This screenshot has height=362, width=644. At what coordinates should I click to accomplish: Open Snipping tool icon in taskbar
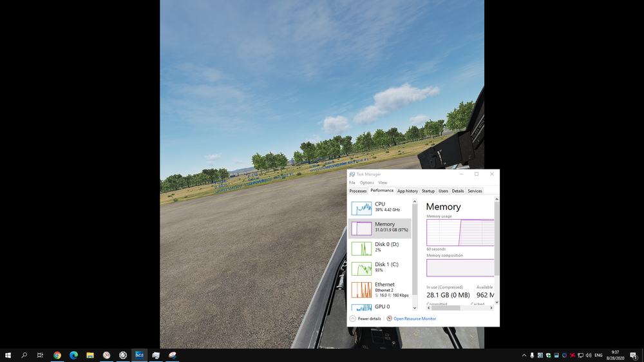point(173,355)
